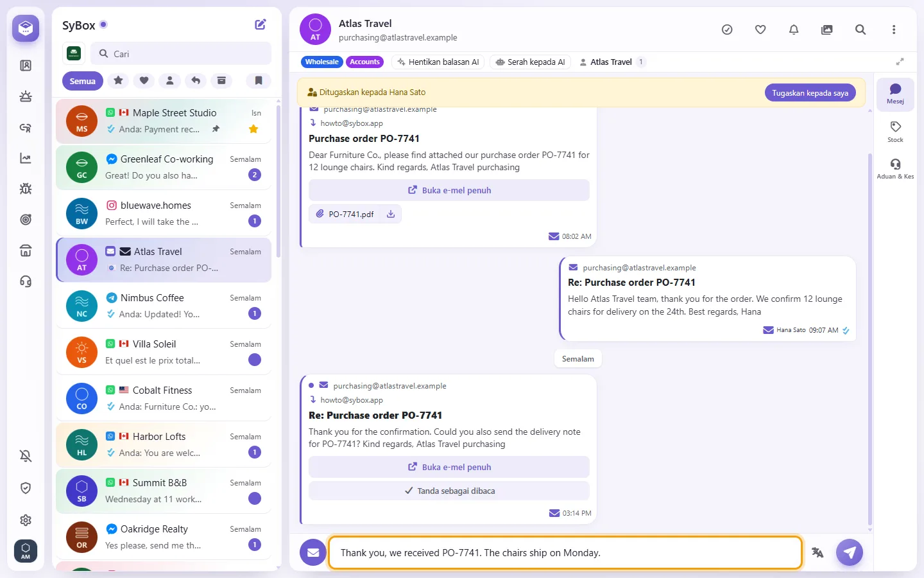Favorite the Atlas Travel conversation with heart
Viewport: 924px width, 578px height.
[760, 30]
